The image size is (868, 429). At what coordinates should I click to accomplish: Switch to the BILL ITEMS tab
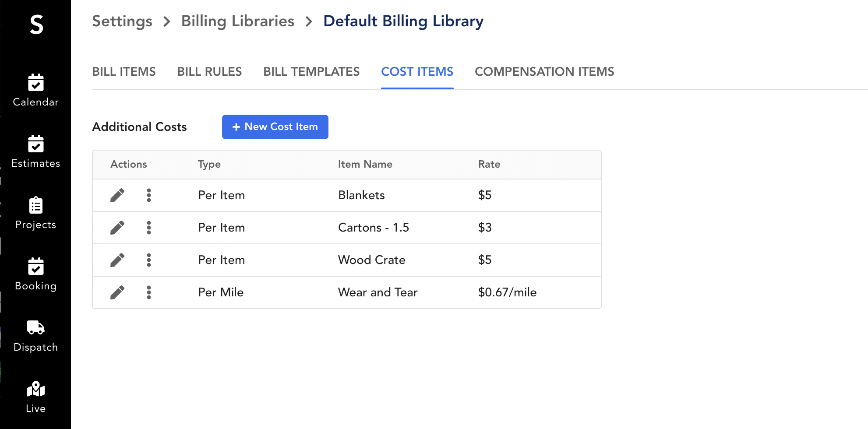[123, 71]
